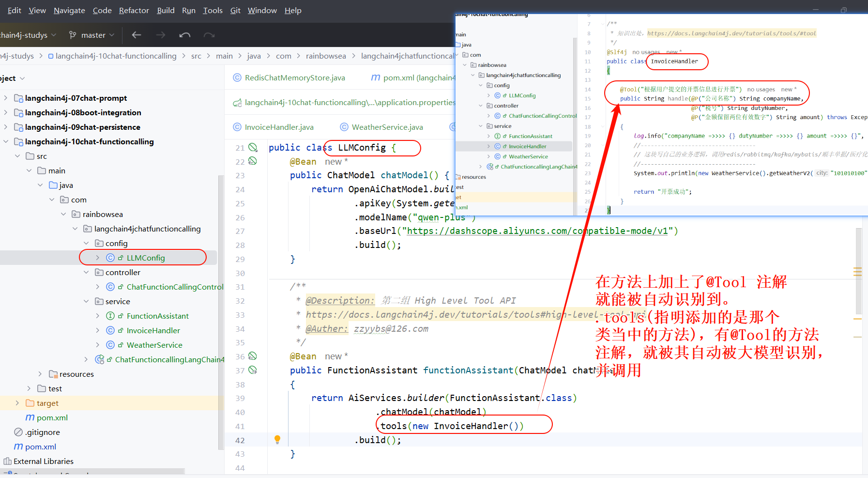Open the Project view selector dropdown
Viewport: 868px width, 478px height.
pos(12,78)
